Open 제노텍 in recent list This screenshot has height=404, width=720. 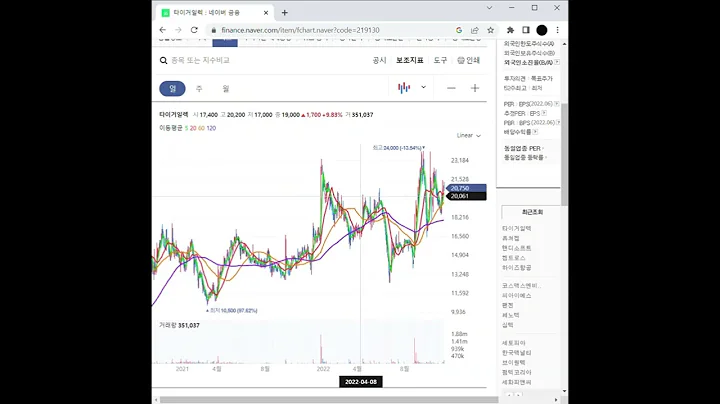tap(511, 315)
